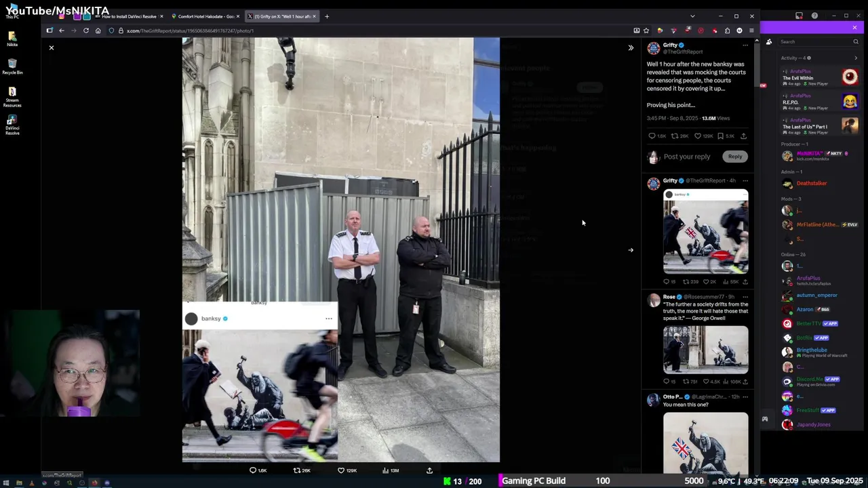This screenshot has height=488, width=868.
Task: Share Grifty's main post from the sidebar
Action: pos(743,136)
